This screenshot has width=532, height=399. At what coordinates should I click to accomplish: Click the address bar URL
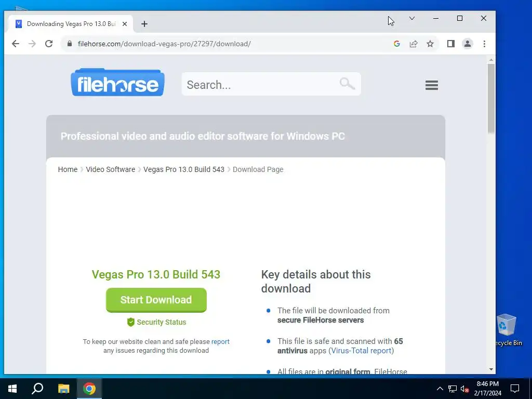[164, 44]
